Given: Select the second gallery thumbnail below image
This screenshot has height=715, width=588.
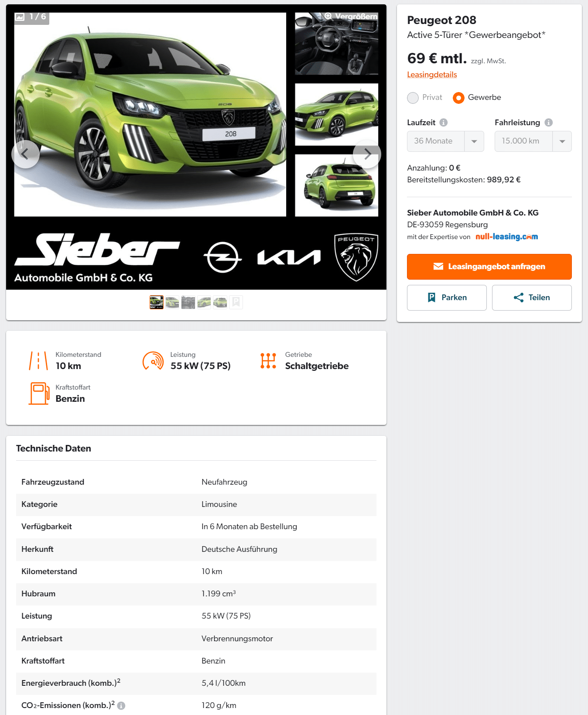Looking at the screenshot, I should coord(172,302).
